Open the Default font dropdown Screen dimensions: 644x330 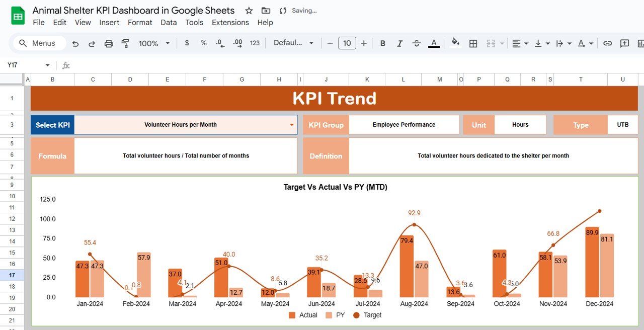click(x=293, y=43)
